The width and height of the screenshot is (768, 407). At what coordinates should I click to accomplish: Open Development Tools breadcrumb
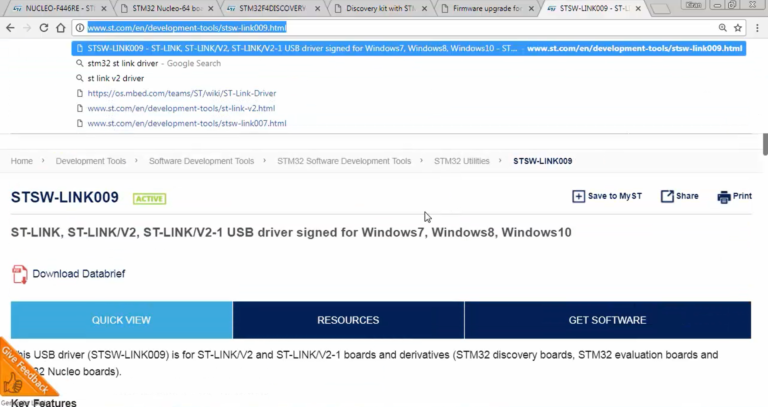91,161
